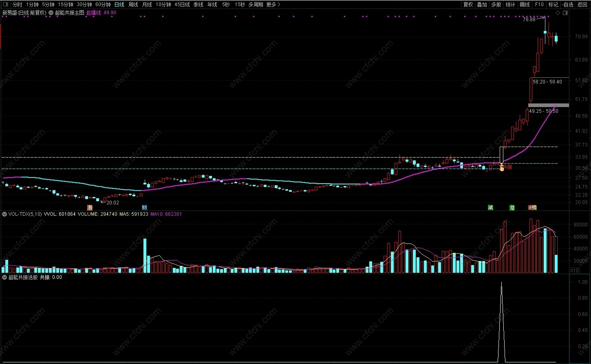Click the 共振 signal marker on chart
The height and width of the screenshot is (364, 591).
point(507,167)
